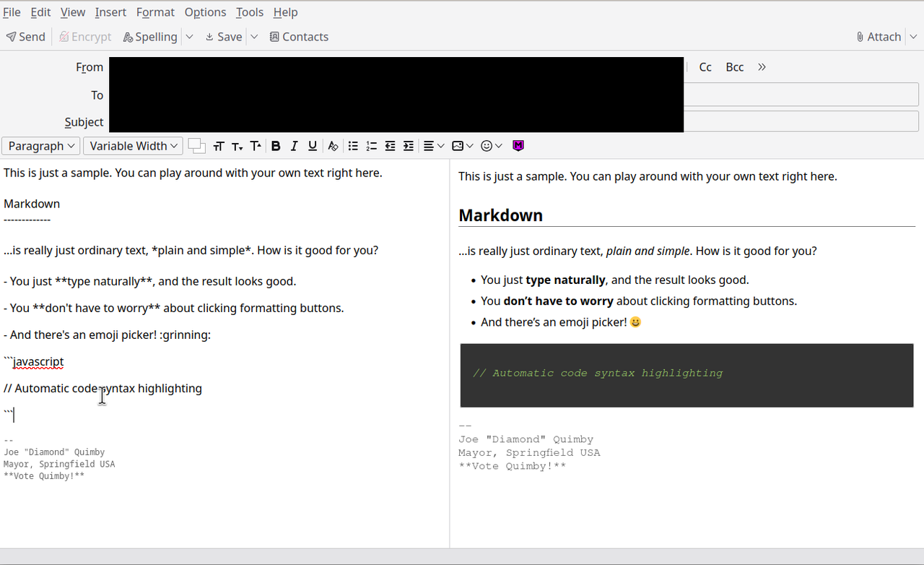This screenshot has height=565, width=924.
Task: Pick text and background color swatch
Action: point(196,146)
